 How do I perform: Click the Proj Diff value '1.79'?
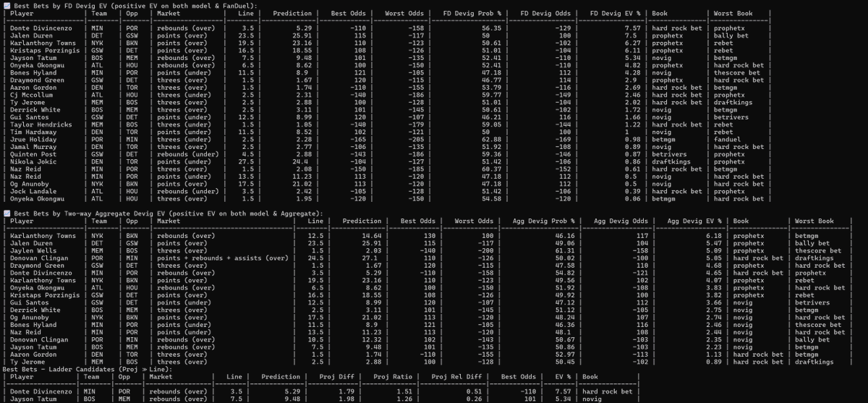pyautogui.click(x=348, y=391)
